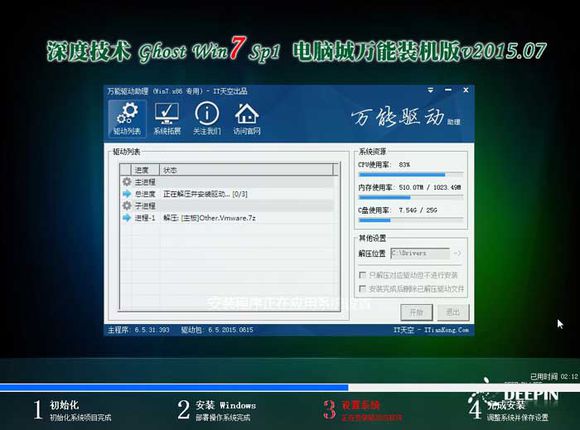The width and height of the screenshot is (580, 430).
Task: Open the 关注我们 info icon
Action: point(207,118)
